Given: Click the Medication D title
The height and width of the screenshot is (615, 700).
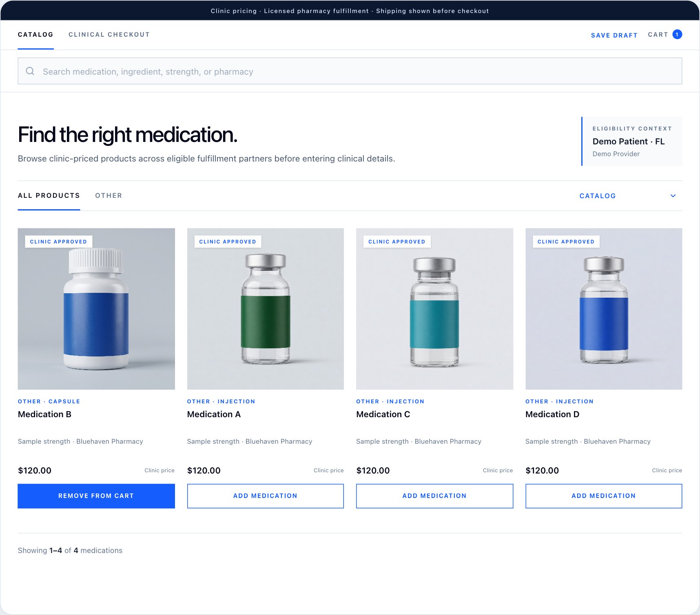Looking at the screenshot, I should (552, 414).
